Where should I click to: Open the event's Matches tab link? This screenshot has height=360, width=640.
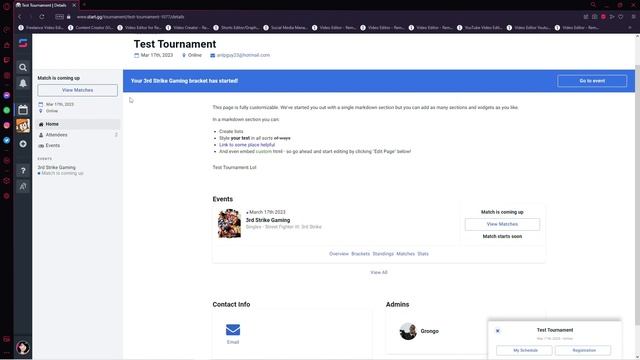[405, 254]
